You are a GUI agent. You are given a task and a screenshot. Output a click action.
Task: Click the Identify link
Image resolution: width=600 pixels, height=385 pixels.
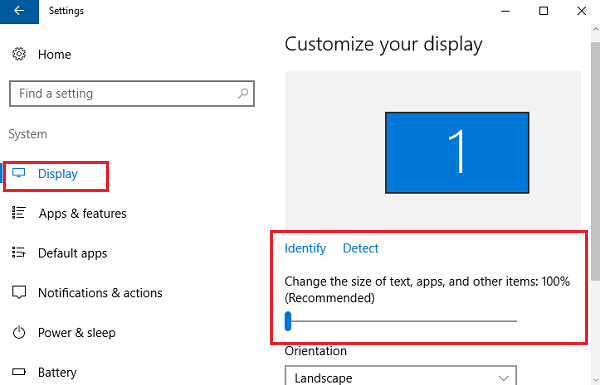point(305,248)
